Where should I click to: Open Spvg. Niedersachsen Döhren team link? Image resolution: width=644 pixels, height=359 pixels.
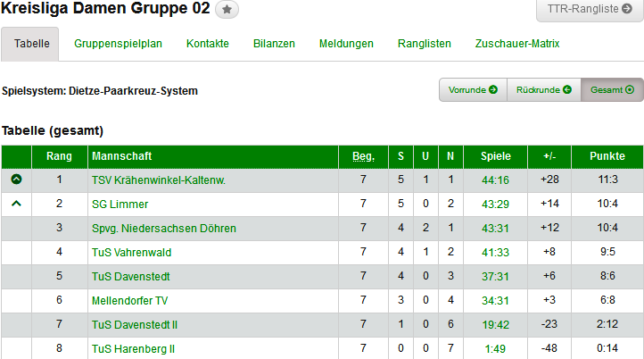point(163,229)
